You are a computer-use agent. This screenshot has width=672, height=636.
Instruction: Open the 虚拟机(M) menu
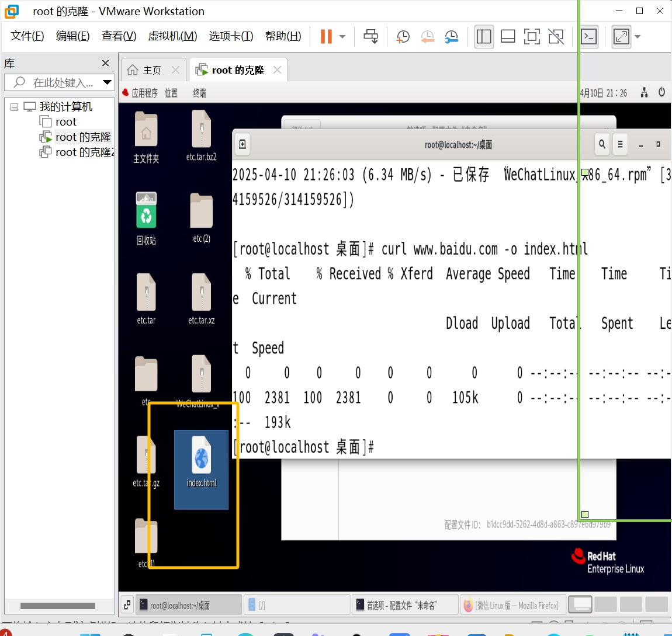172,36
